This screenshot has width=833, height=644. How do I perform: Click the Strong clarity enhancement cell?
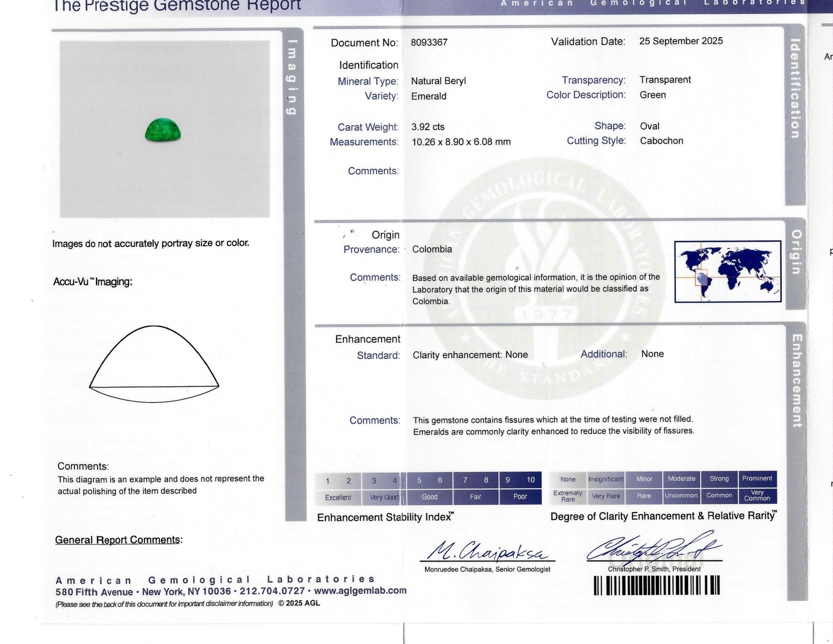(x=719, y=479)
